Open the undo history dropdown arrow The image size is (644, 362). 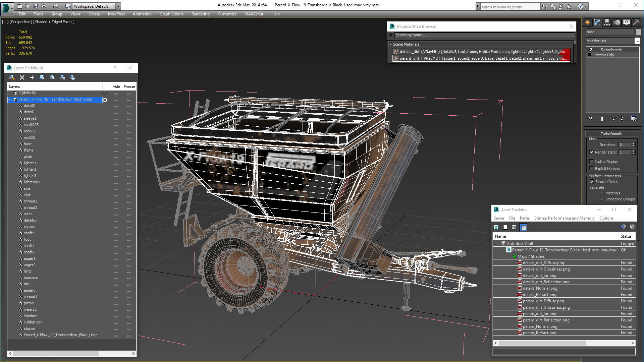pos(50,6)
